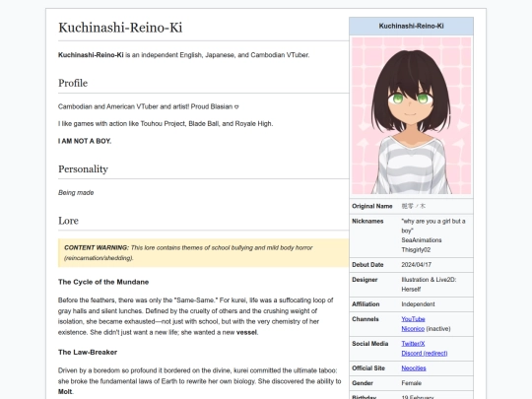Click the infobox header Kuchinashi-Reino-Ki

[411, 27]
